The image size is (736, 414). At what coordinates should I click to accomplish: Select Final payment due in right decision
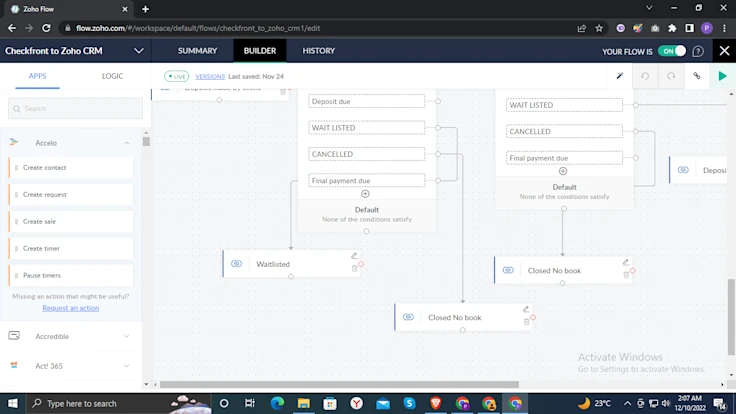click(x=564, y=158)
